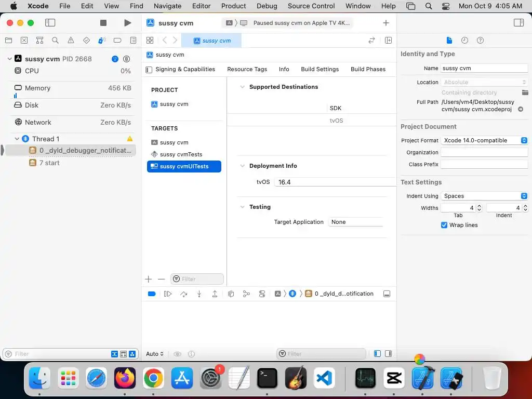Select sussy cvmTests target
The width and height of the screenshot is (532, 399).
184,154
